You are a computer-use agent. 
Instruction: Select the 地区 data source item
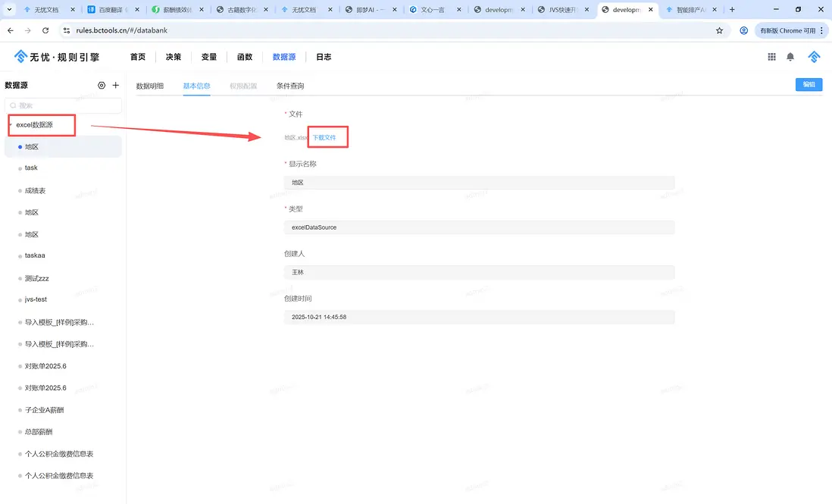click(x=31, y=146)
